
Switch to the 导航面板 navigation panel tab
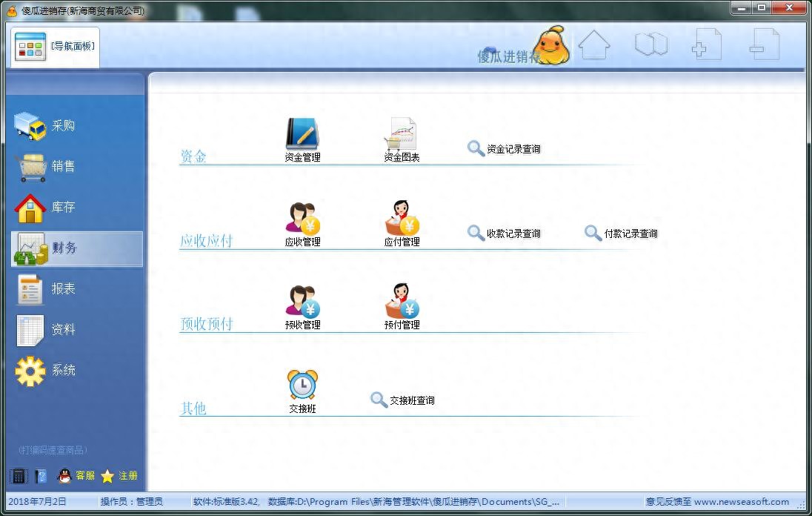[x=53, y=45]
